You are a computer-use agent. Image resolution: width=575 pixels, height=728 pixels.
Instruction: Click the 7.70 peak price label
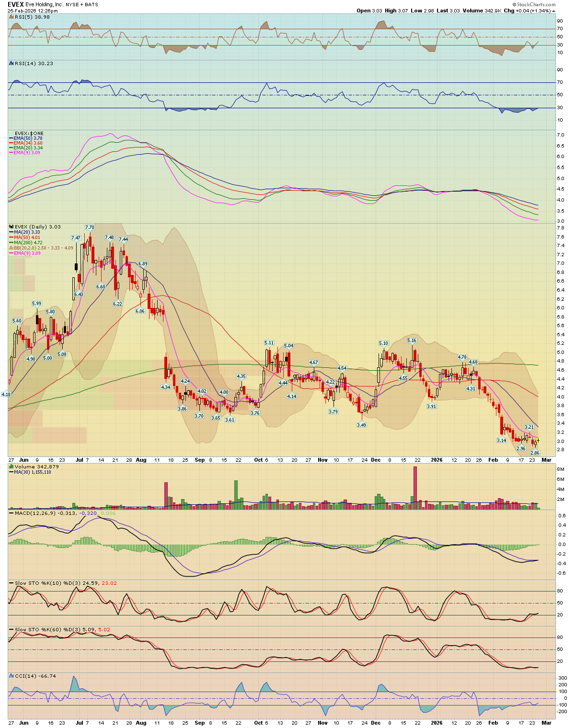click(90, 227)
